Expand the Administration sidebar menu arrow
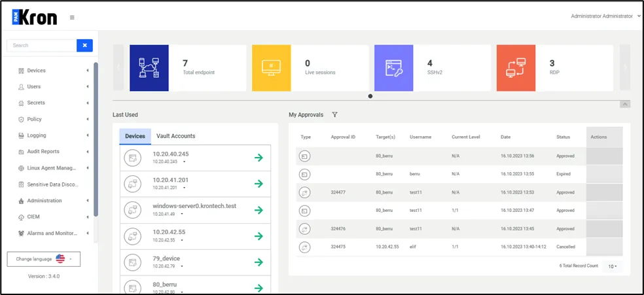644x295 pixels. [88, 201]
